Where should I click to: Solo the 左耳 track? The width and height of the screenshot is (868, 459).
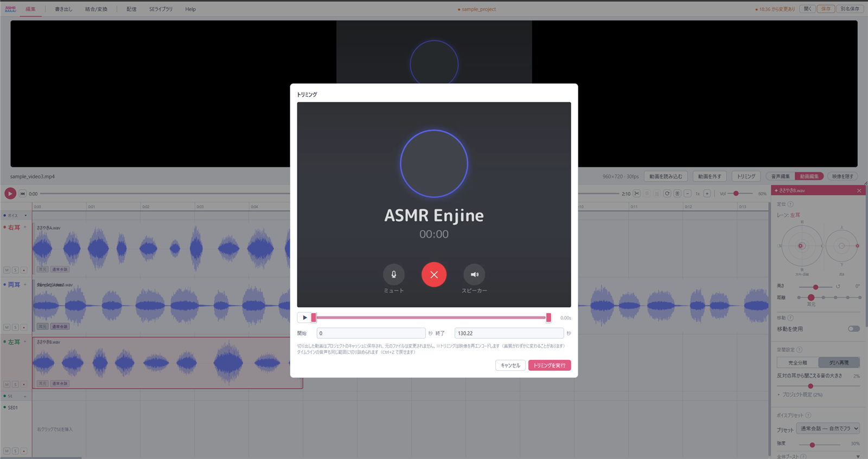(x=15, y=384)
